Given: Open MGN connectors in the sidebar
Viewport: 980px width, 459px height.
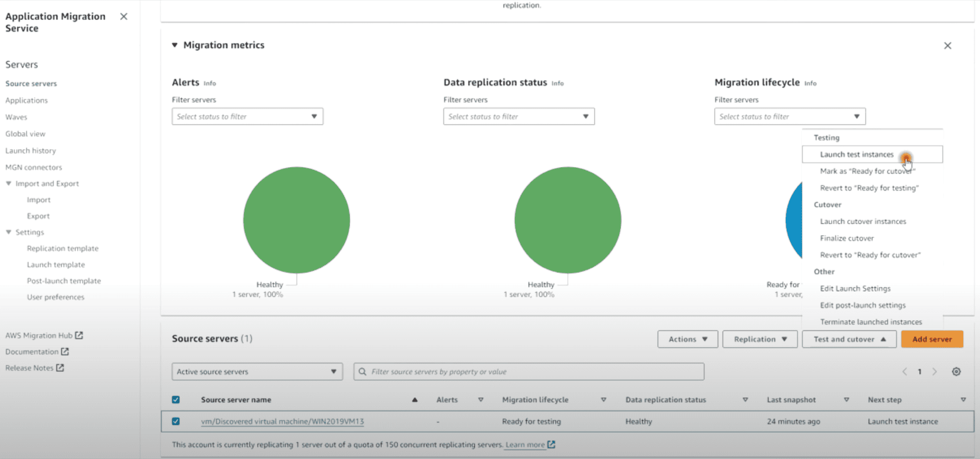Looking at the screenshot, I should (33, 167).
